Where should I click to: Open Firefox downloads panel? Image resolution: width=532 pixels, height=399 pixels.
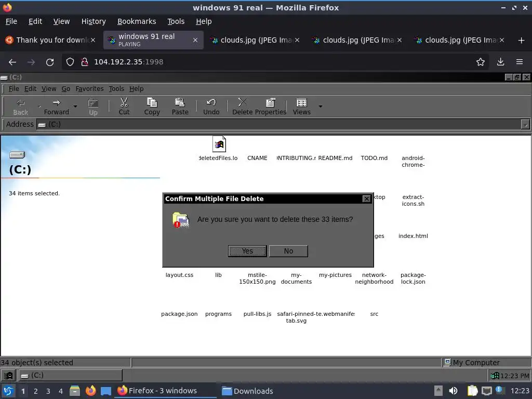(500, 62)
